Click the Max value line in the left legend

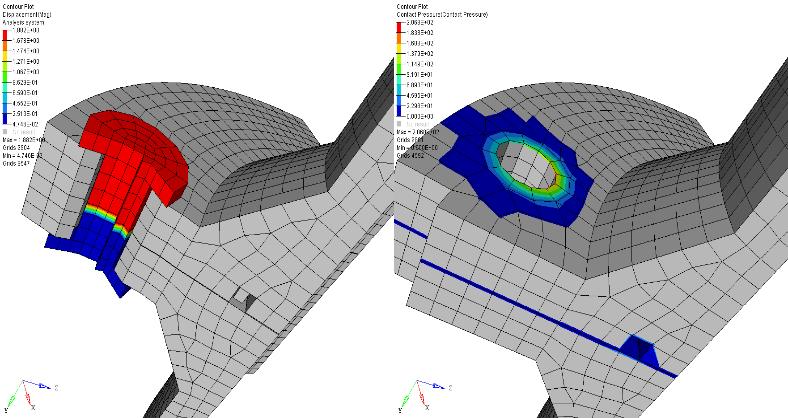[x=24, y=140]
